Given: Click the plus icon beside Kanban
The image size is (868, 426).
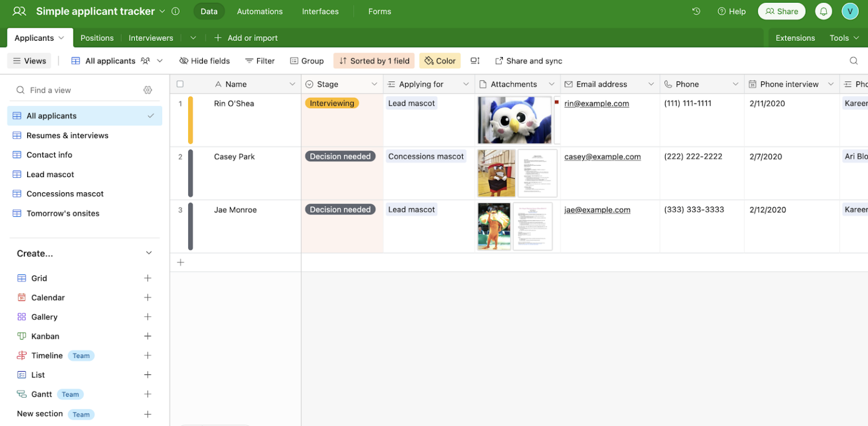Looking at the screenshot, I should coord(147,335).
